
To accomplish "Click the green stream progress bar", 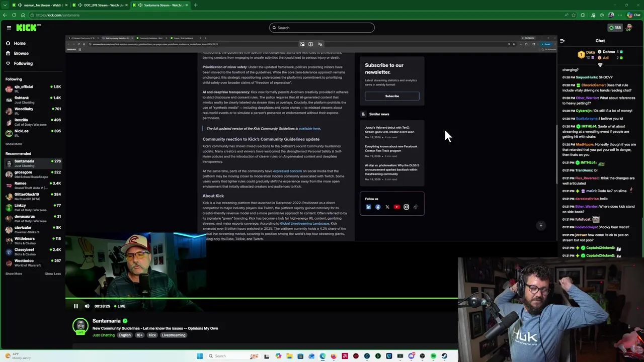I will pyautogui.click(x=262, y=298).
